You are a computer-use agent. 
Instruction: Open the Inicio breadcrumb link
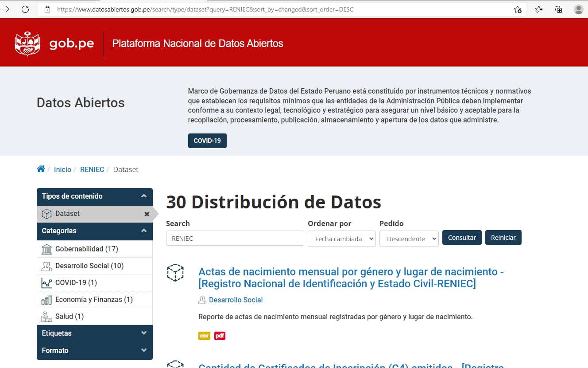(62, 169)
